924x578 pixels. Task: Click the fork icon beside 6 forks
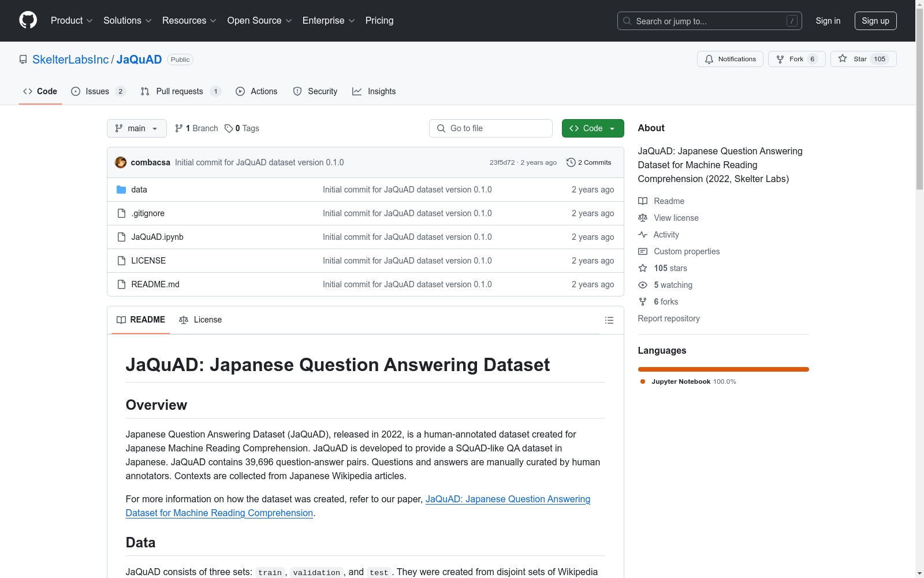[x=643, y=302]
